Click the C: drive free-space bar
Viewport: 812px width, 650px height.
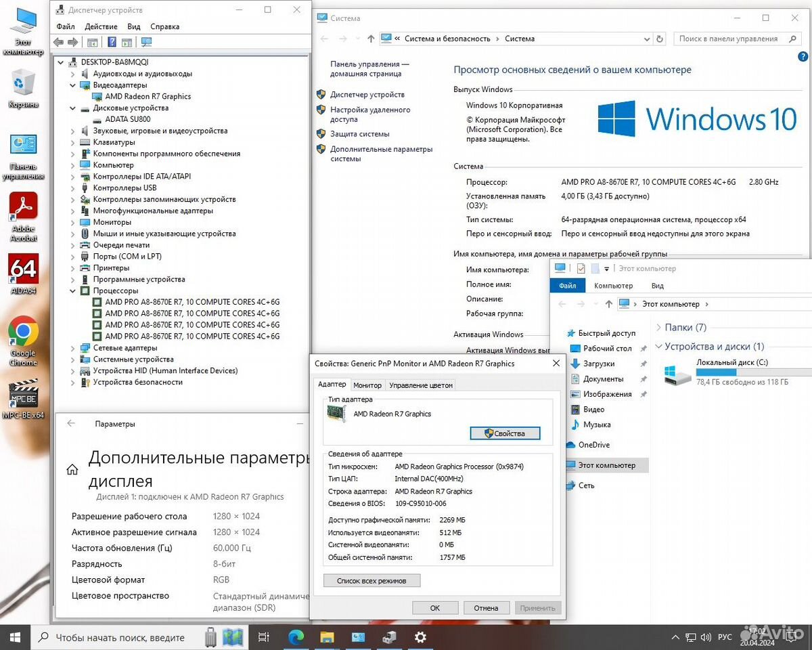coord(754,372)
